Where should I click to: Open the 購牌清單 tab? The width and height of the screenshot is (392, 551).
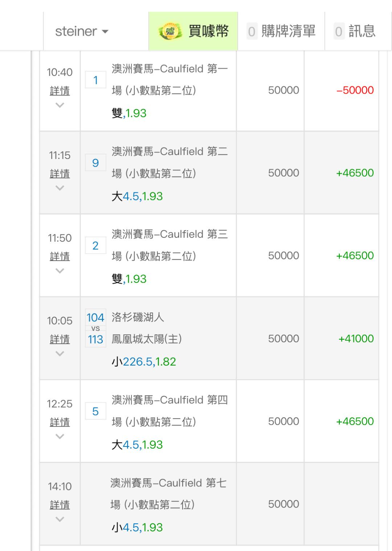point(288,32)
